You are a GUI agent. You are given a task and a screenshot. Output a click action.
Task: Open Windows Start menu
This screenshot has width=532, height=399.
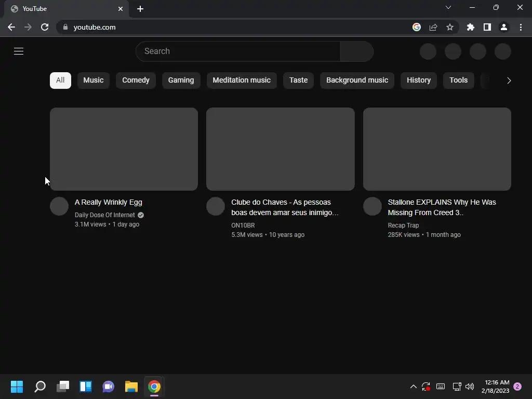pyautogui.click(x=17, y=387)
